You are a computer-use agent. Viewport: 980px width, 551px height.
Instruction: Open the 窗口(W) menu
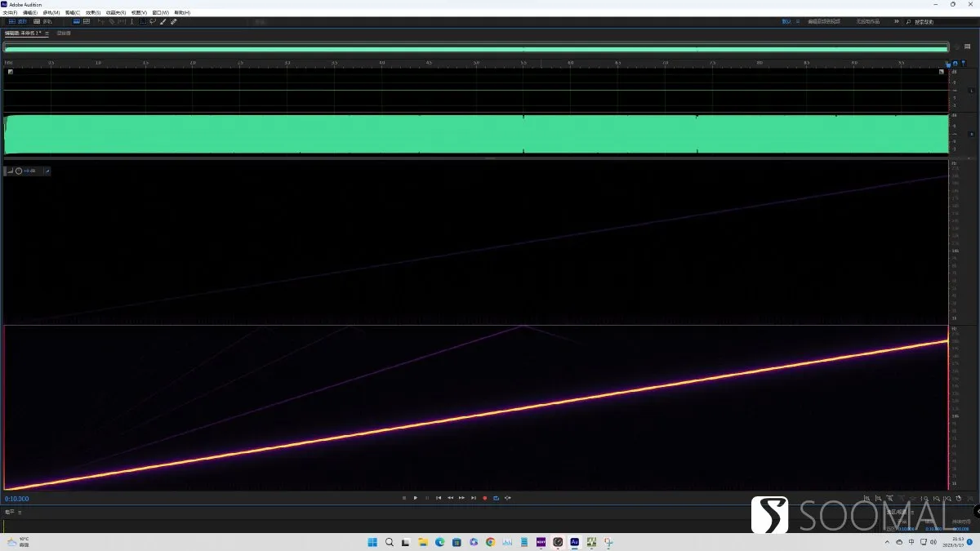(161, 13)
